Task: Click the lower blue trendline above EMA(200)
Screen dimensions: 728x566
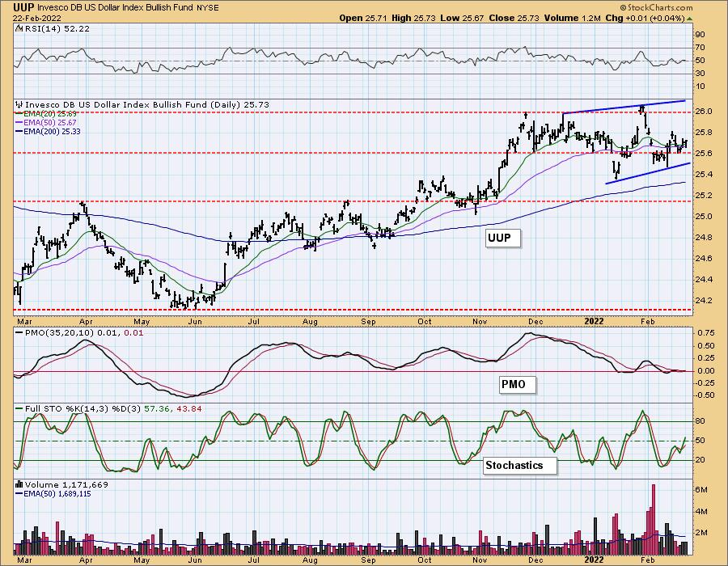Action: pyautogui.click(x=648, y=173)
